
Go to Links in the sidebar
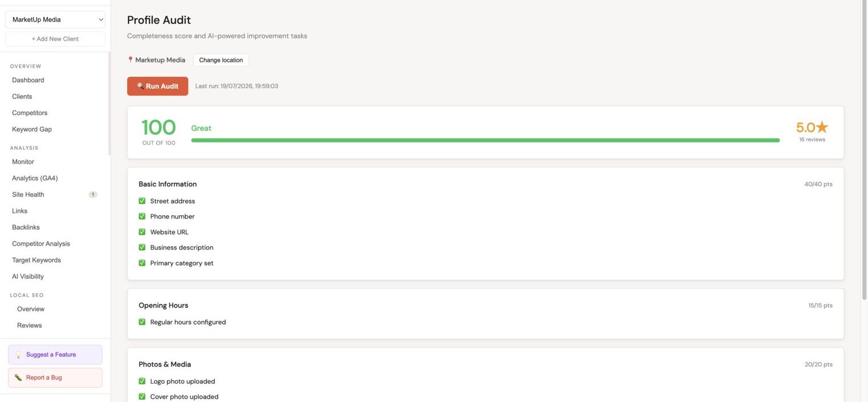(19, 211)
